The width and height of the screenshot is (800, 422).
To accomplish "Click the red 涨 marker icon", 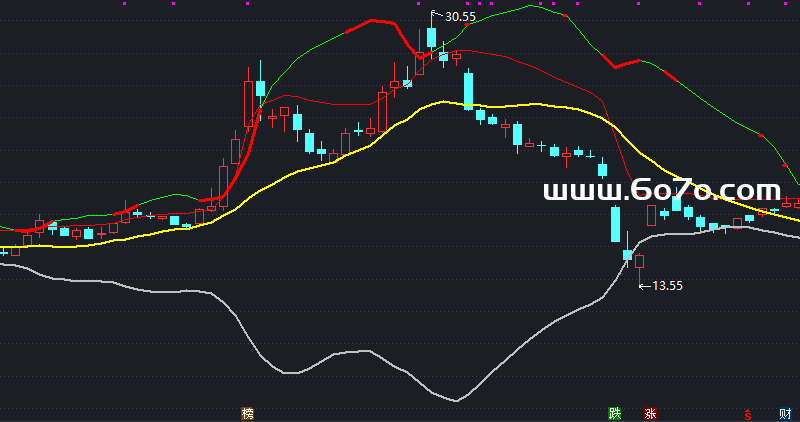I will click(650, 413).
